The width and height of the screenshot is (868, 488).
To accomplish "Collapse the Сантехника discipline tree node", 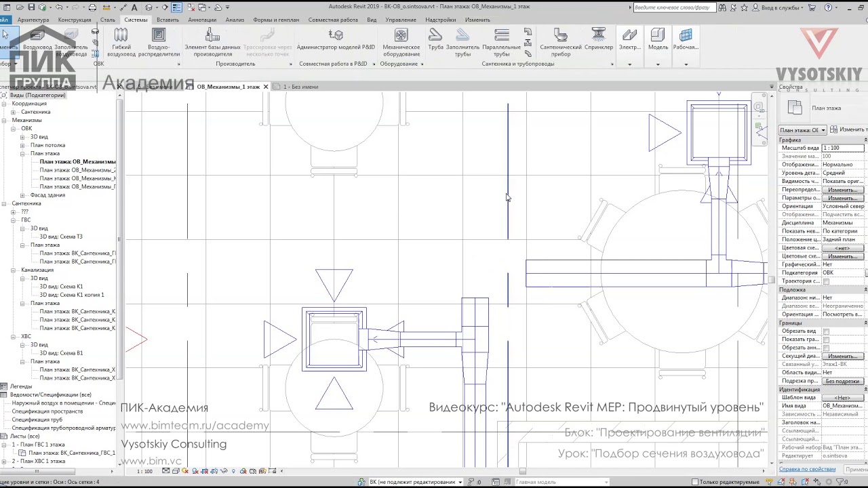I will pyautogui.click(x=4, y=203).
